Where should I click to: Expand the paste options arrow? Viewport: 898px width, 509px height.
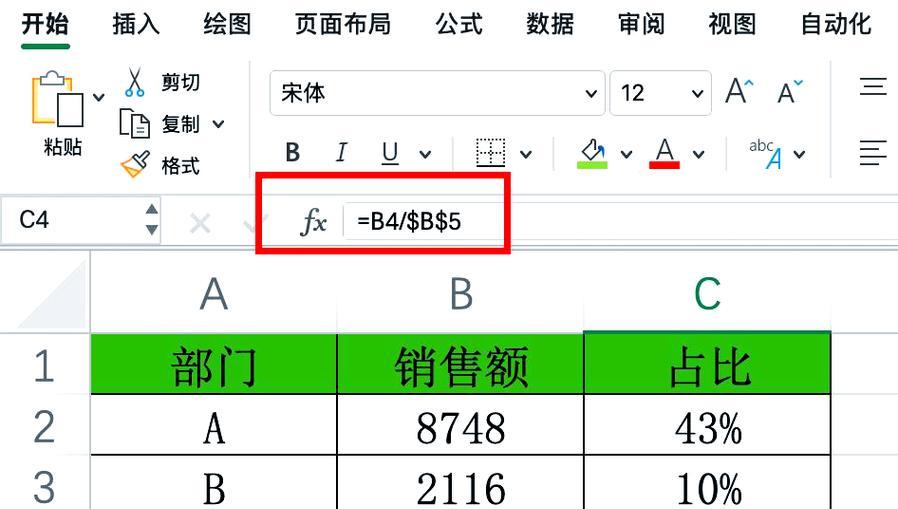tap(99, 97)
